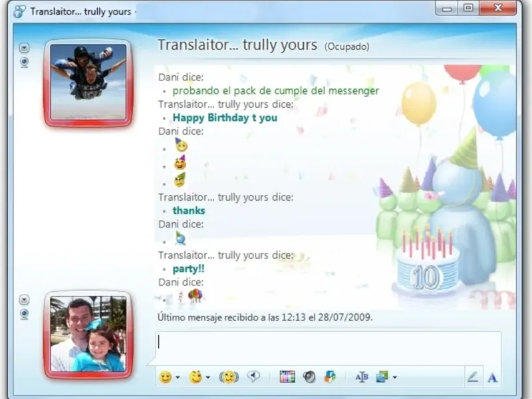The image size is (532, 399).
Task: Click inside the message input field
Action: point(328,348)
